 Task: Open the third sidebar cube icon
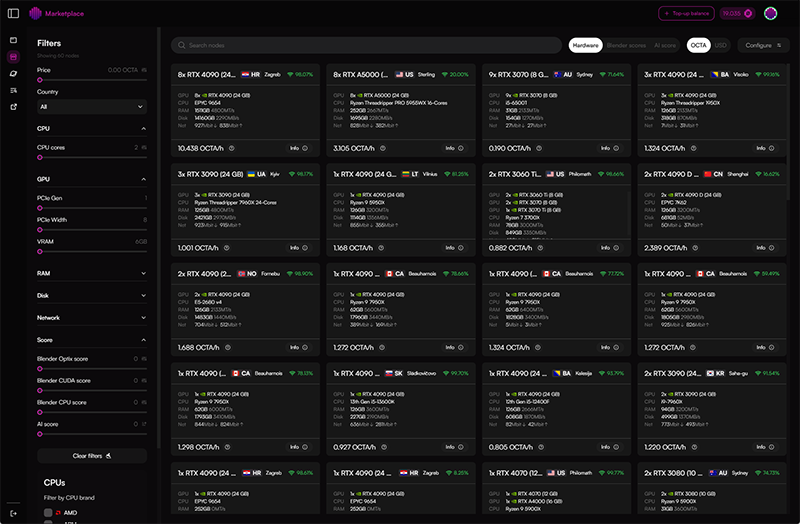pyautogui.click(x=14, y=73)
